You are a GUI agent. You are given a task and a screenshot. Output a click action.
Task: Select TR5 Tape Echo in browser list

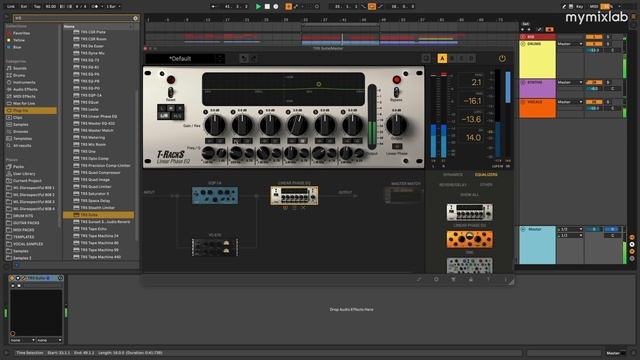coord(93,229)
